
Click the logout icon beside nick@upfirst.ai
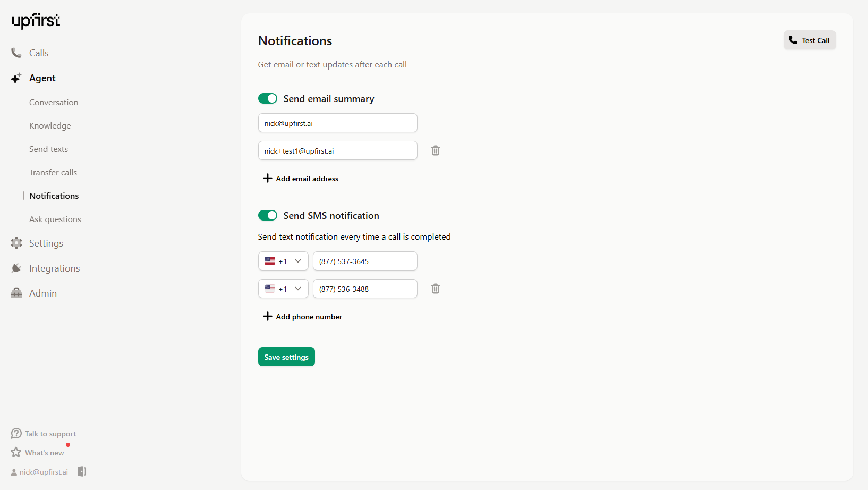[x=82, y=471]
